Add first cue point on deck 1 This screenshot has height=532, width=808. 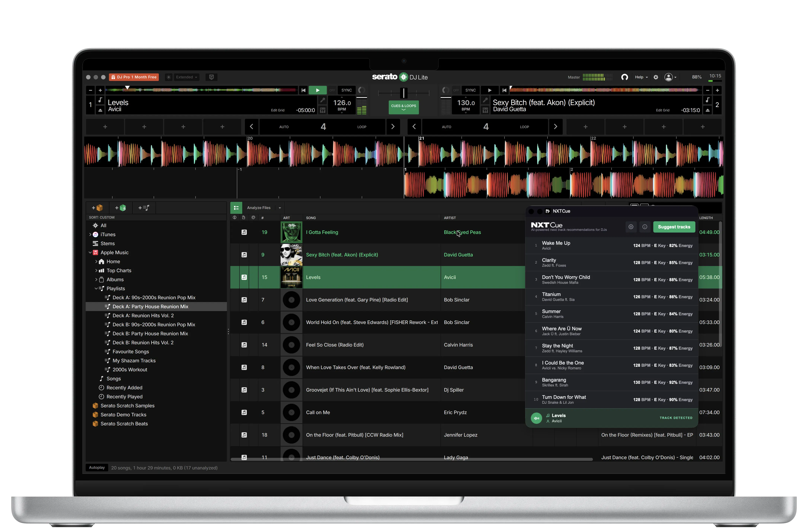[x=105, y=126]
